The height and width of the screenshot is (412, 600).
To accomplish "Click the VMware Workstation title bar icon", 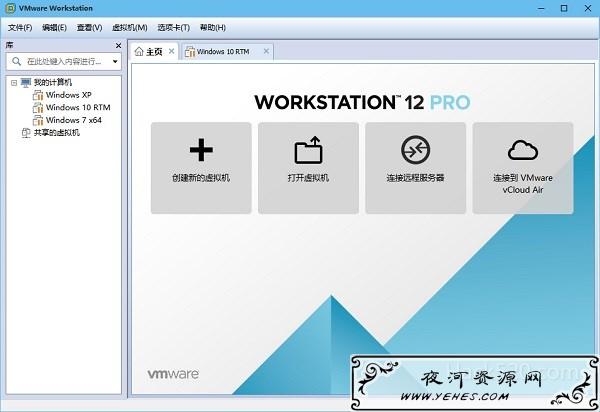I will pyautogui.click(x=11, y=8).
